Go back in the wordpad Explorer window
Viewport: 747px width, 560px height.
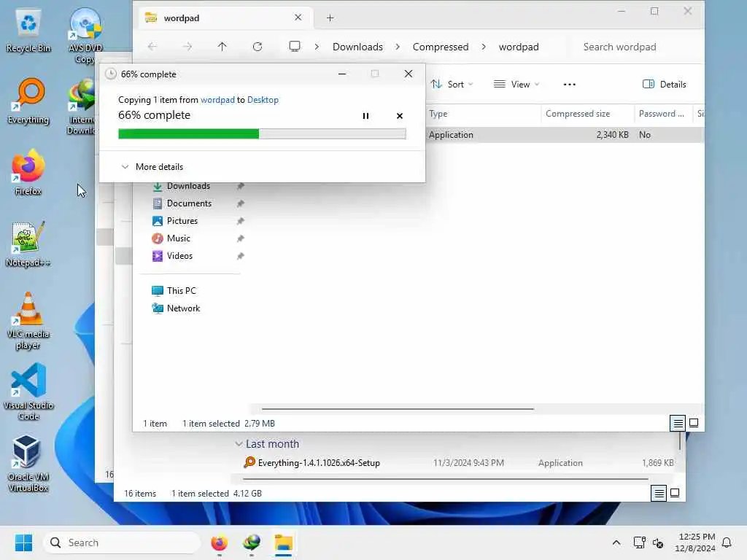point(152,47)
